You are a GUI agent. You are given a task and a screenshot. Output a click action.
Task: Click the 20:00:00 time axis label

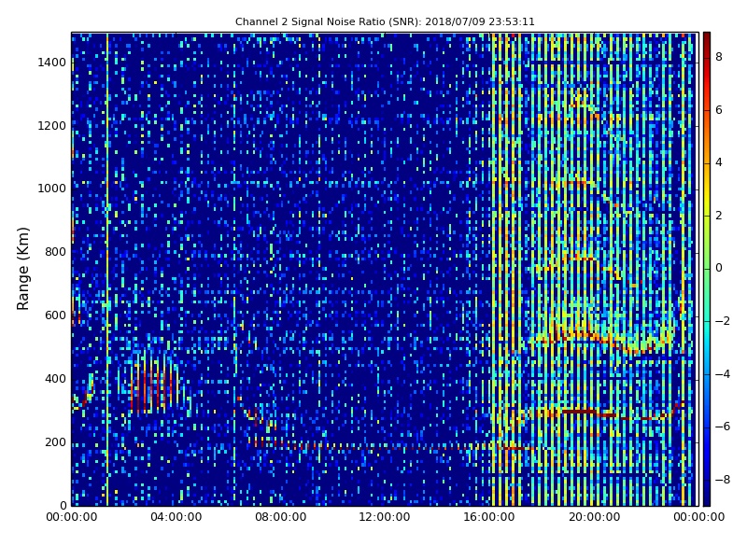(595, 517)
